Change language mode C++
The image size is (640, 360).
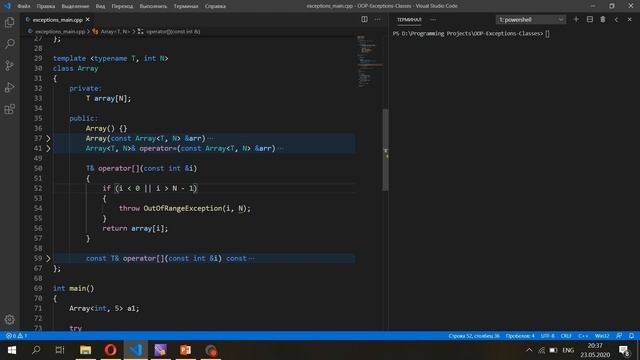[x=583, y=336]
